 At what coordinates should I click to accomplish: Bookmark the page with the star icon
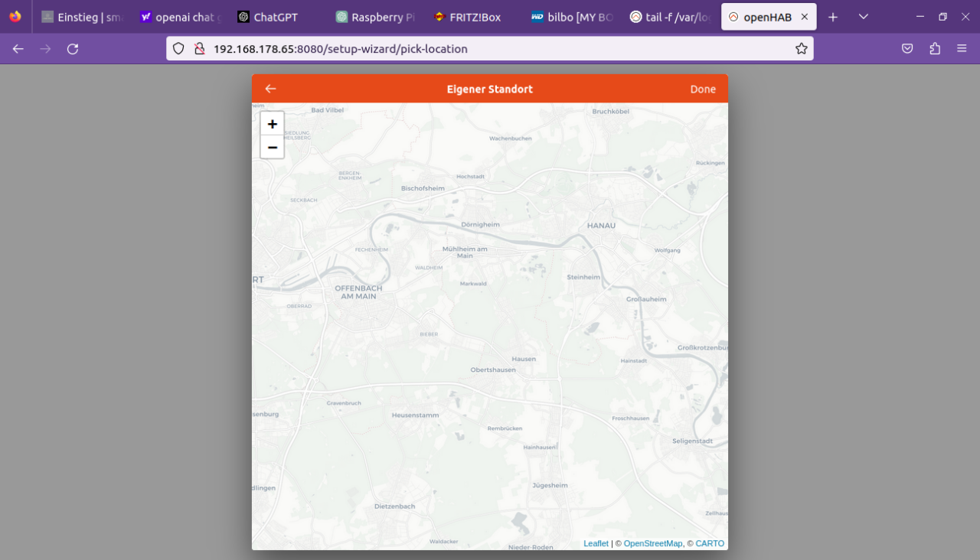pos(802,47)
